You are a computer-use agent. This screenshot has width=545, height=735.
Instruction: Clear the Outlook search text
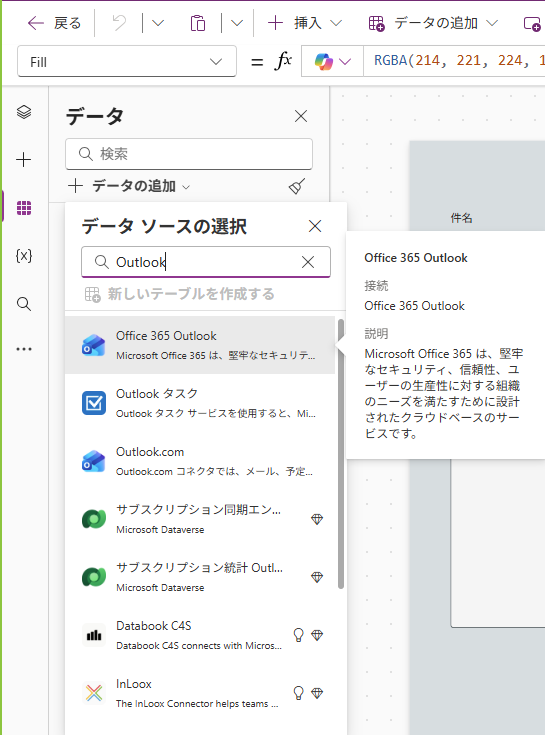pos(308,262)
